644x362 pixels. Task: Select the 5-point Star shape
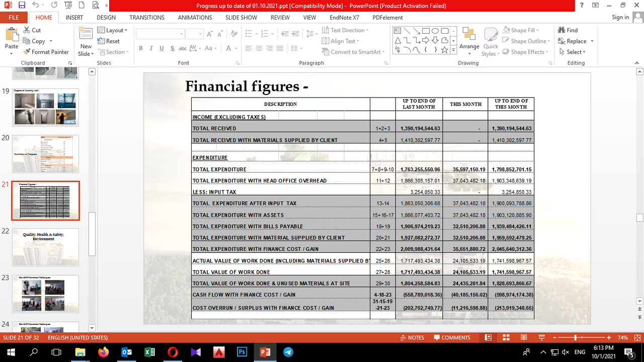(445, 50)
